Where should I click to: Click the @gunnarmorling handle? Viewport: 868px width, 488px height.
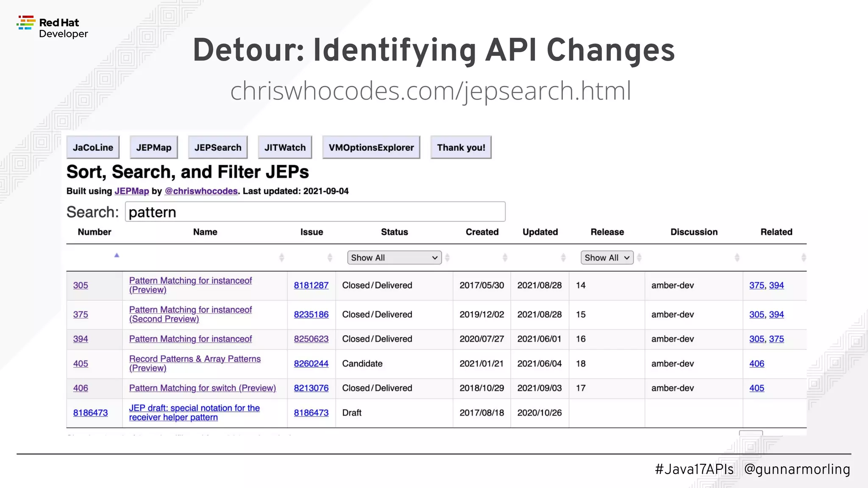coord(797,469)
